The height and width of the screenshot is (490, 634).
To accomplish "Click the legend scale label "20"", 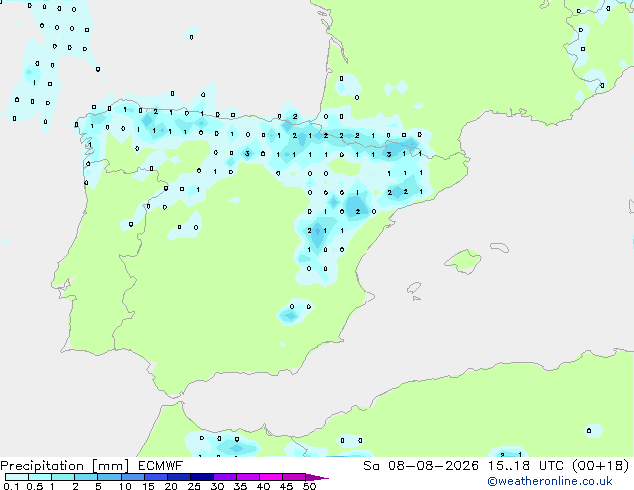I will coord(171,486).
